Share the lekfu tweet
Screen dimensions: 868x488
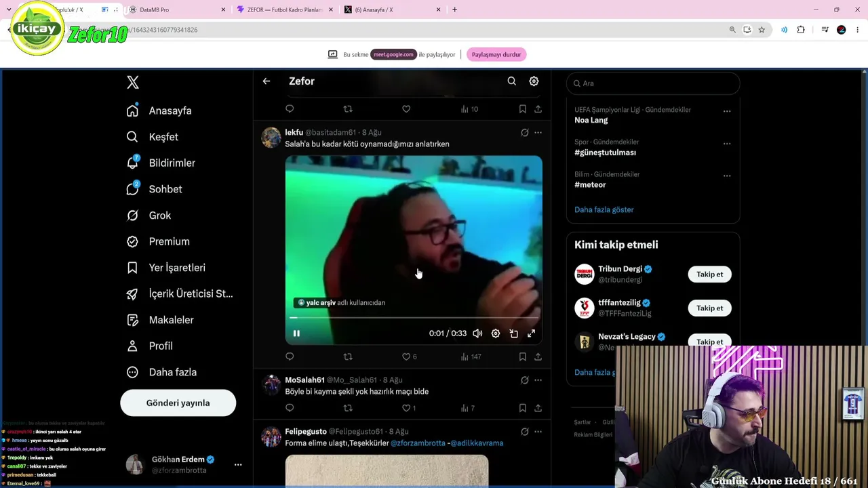538,357
